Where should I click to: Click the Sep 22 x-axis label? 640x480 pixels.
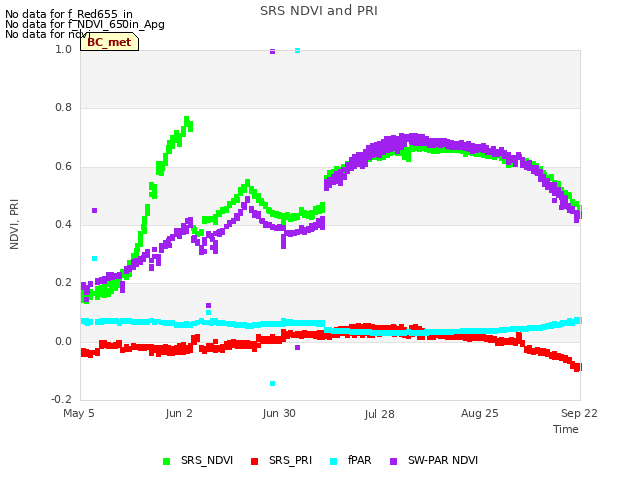pyautogui.click(x=579, y=413)
